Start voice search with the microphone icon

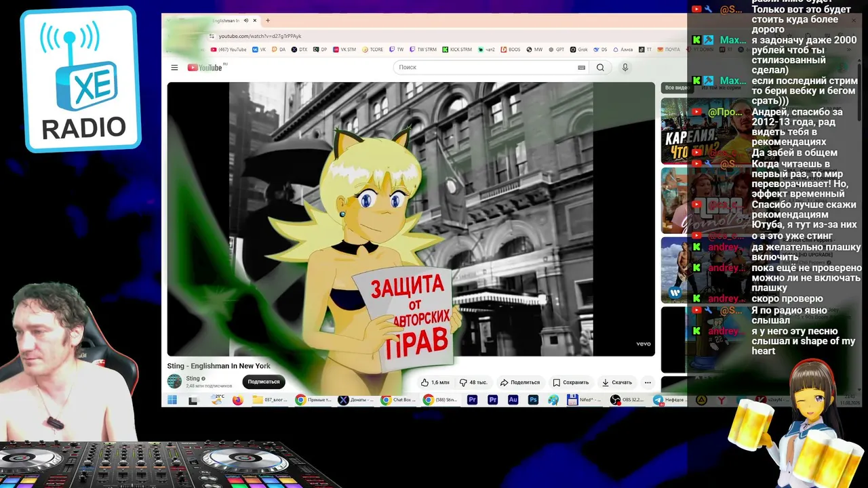(625, 68)
